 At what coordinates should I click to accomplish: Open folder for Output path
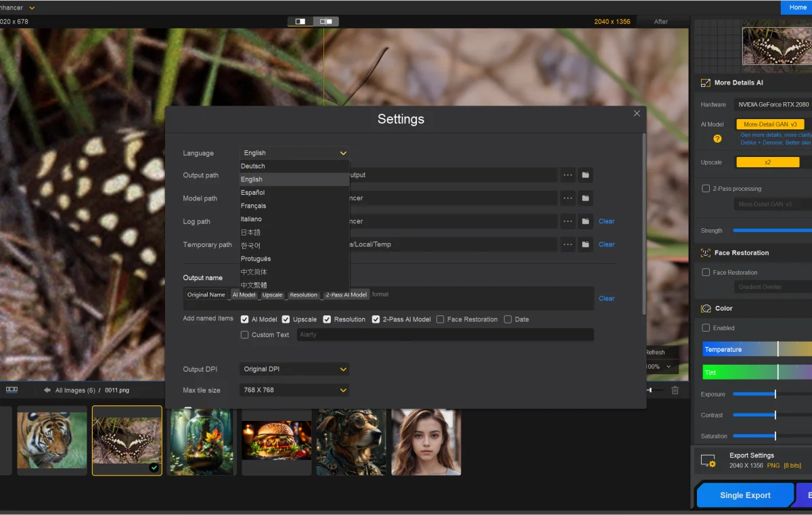(x=585, y=175)
